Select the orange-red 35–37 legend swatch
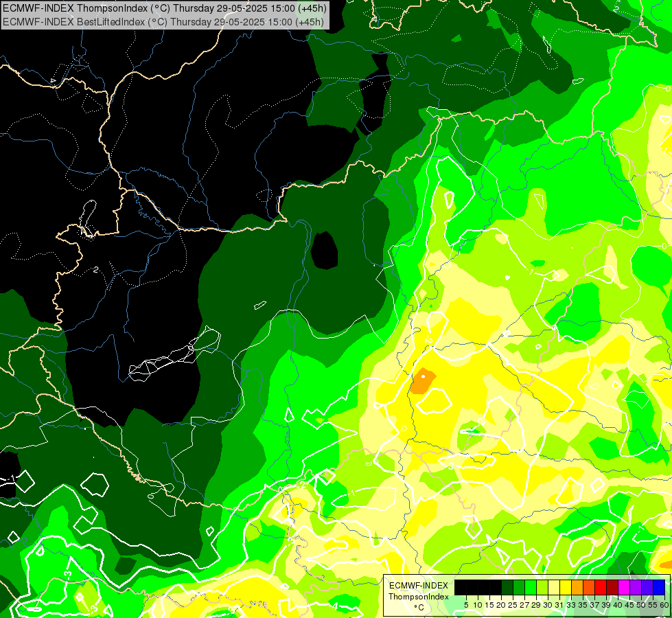 coord(589,588)
